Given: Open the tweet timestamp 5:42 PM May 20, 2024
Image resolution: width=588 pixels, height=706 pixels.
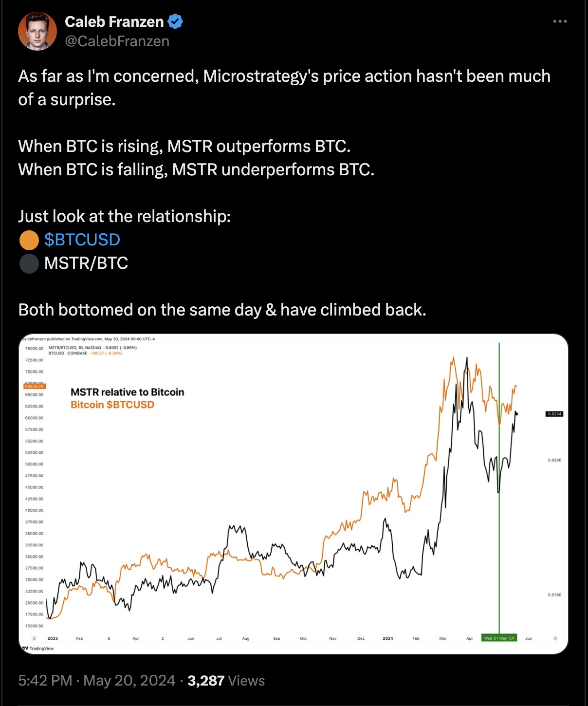Looking at the screenshot, I should (96, 680).
